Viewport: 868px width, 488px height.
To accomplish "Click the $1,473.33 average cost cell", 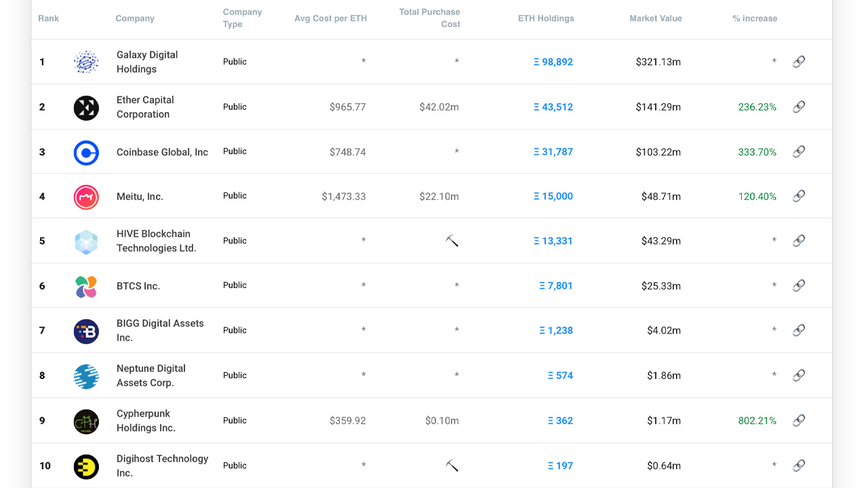I will click(344, 197).
